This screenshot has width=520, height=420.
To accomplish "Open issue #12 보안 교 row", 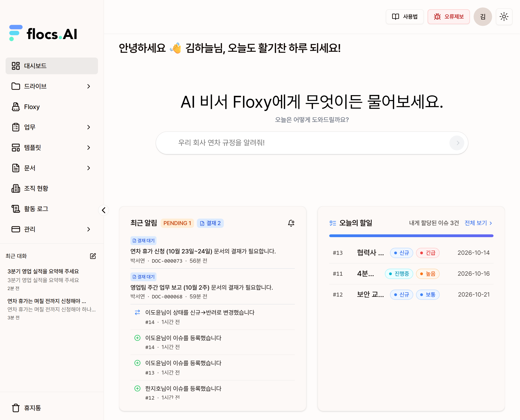I will coord(411,294).
